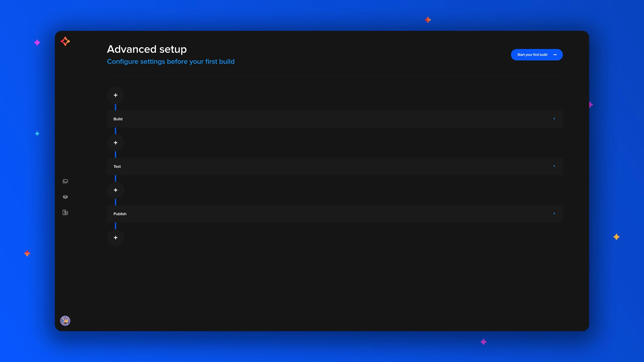Click the user avatar at bottom of sidebar
Screen dimensions: 644x362
(x=65, y=320)
